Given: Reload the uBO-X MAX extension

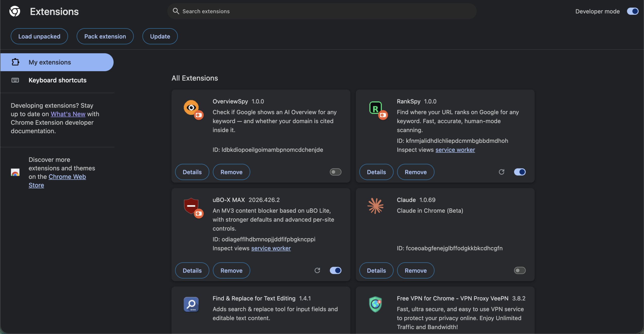Looking at the screenshot, I should tap(317, 270).
